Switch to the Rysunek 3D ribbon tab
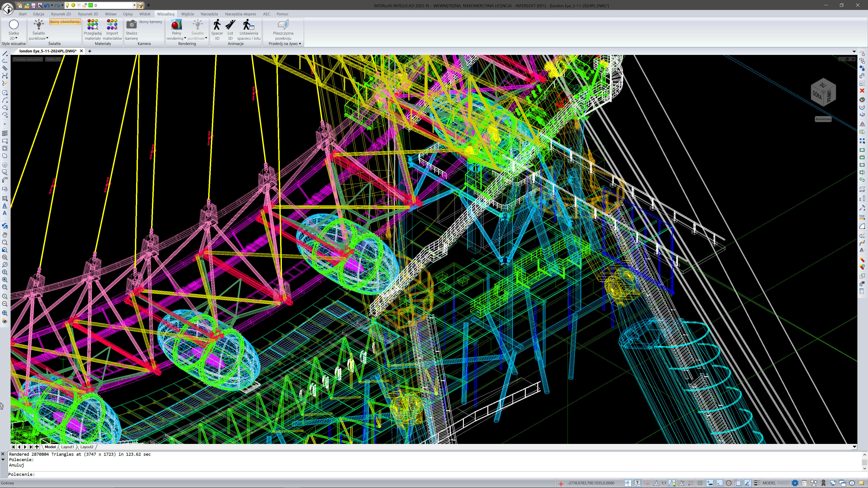The height and width of the screenshot is (488, 868). (88, 14)
